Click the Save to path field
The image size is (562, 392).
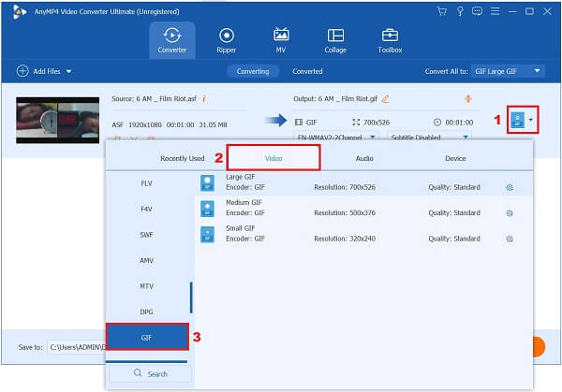[78, 347]
